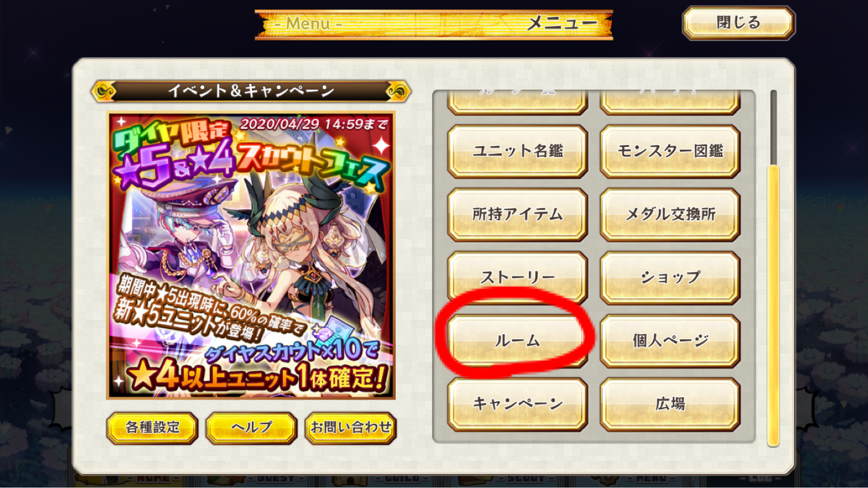The width and height of the screenshot is (868, 488).
Task: View 所持アイテム owned items
Action: click(518, 214)
